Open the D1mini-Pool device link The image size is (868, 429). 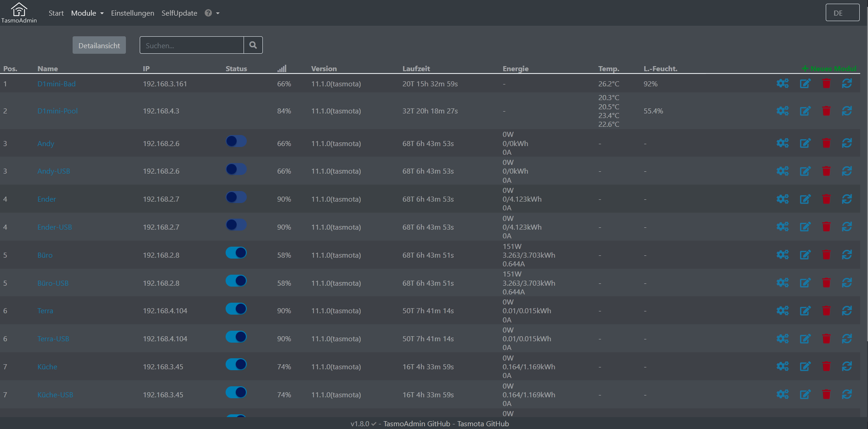[x=57, y=111]
